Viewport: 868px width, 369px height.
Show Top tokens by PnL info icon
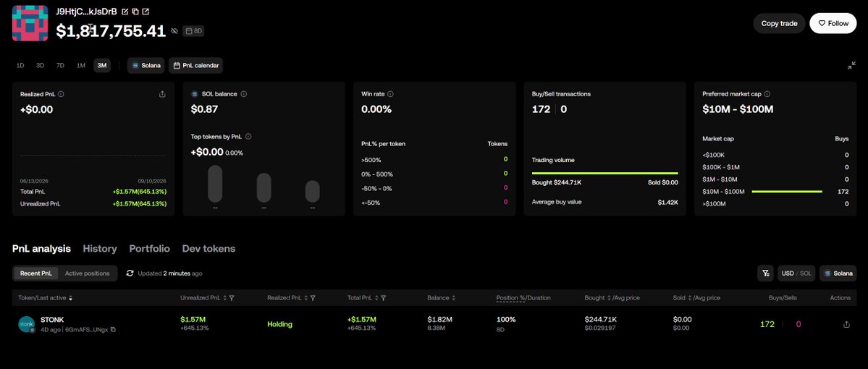click(248, 136)
